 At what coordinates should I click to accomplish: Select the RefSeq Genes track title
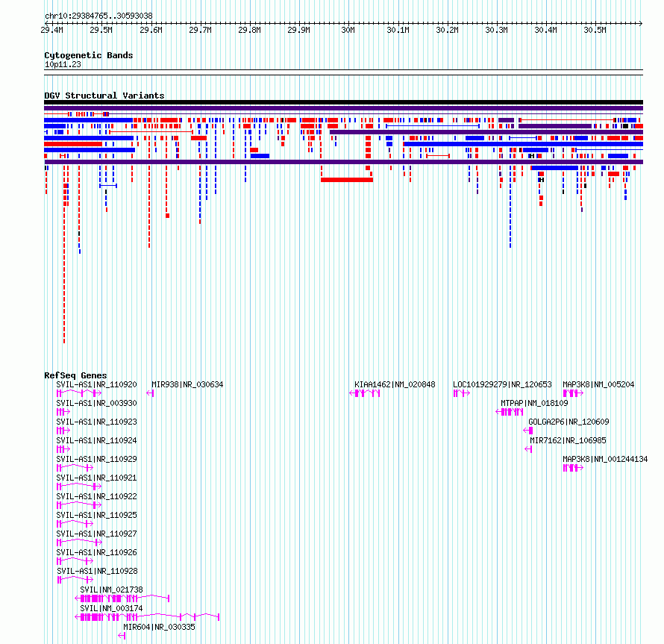pyautogui.click(x=75, y=375)
